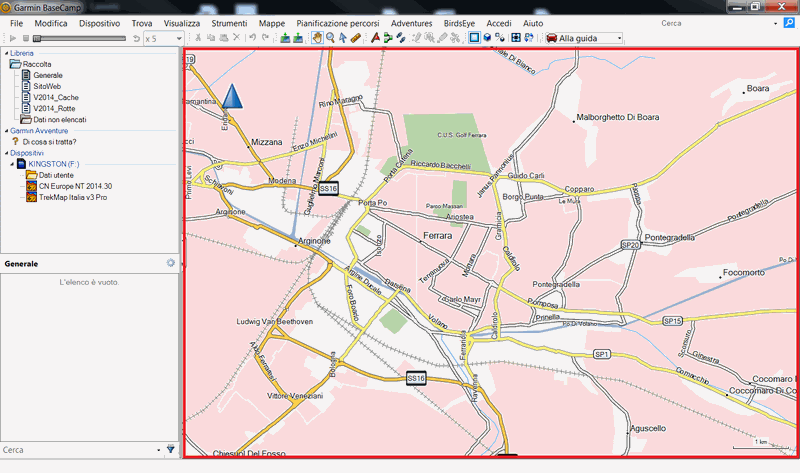Click the blue position arrow on map
Image resolution: width=800 pixels, height=473 pixels.
click(x=232, y=96)
